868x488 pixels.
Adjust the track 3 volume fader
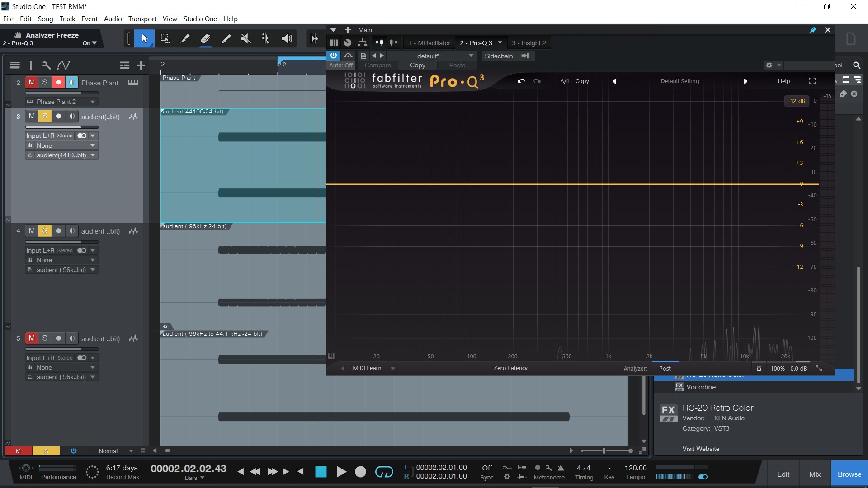pyautogui.click(x=62, y=127)
